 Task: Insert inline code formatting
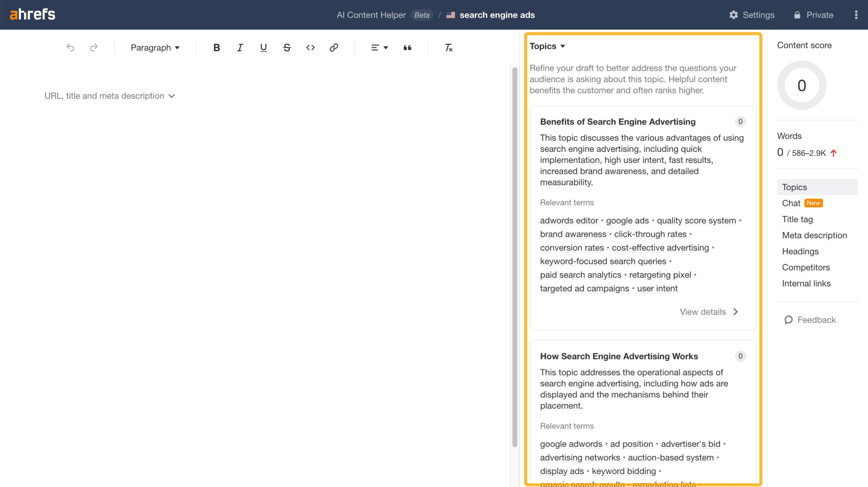click(x=310, y=47)
